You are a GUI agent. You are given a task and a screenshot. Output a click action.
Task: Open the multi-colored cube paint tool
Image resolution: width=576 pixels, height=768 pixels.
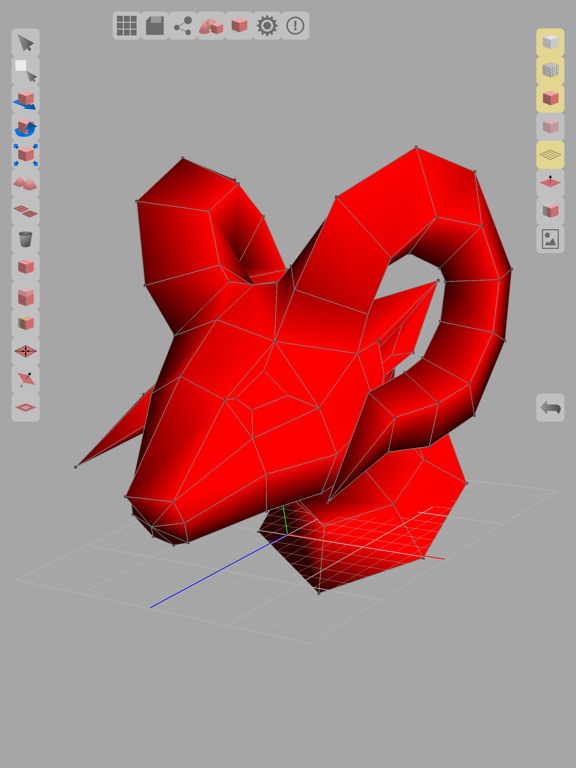point(25,323)
